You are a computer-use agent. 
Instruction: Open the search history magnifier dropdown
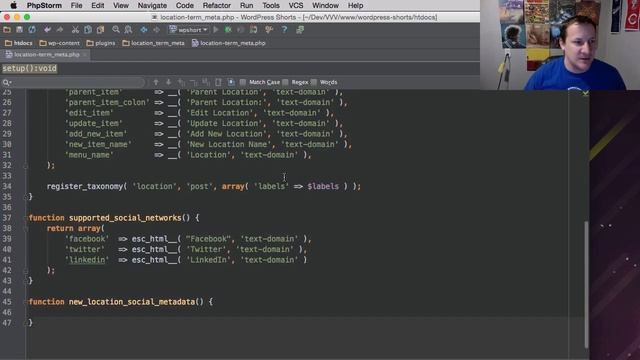7,82
